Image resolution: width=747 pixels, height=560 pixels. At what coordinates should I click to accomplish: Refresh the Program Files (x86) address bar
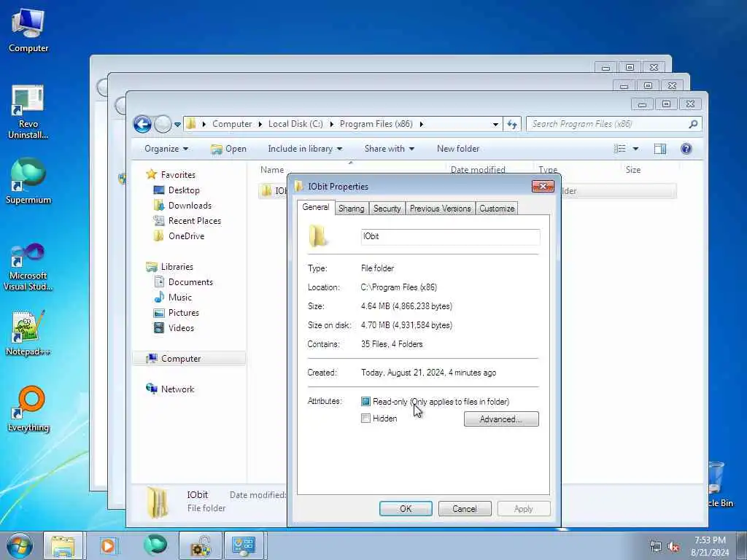pyautogui.click(x=512, y=124)
